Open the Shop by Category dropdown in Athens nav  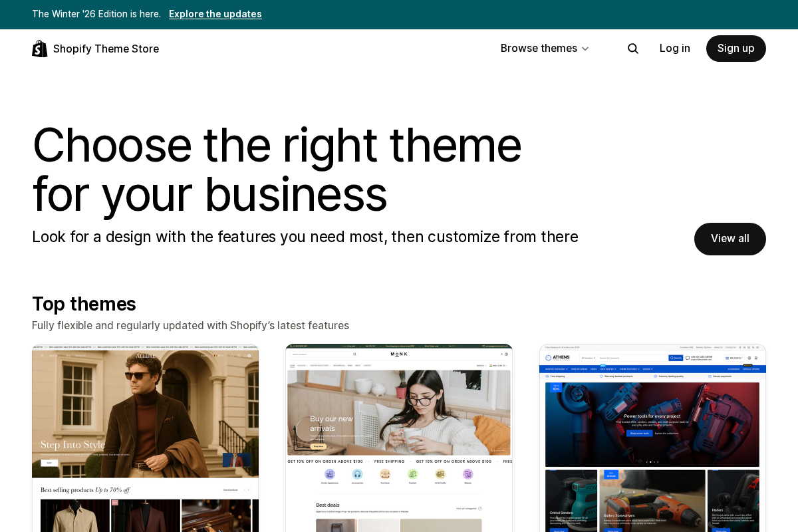(557, 369)
